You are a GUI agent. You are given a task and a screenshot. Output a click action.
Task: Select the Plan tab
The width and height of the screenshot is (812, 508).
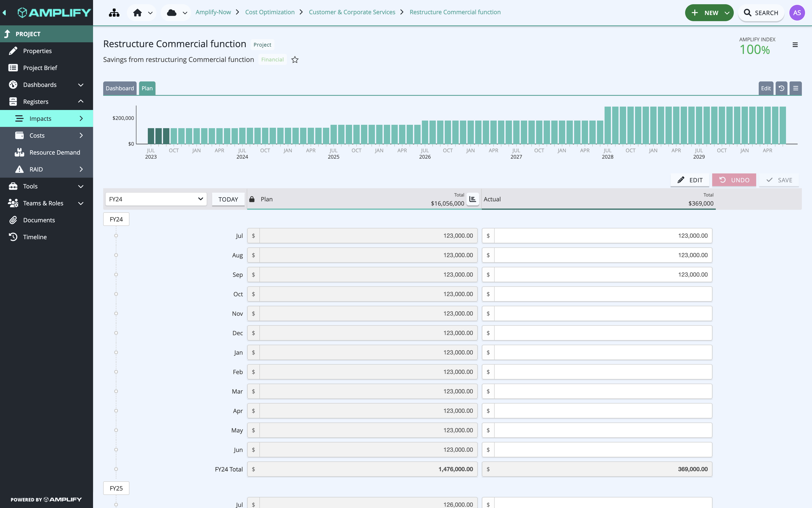tap(147, 88)
